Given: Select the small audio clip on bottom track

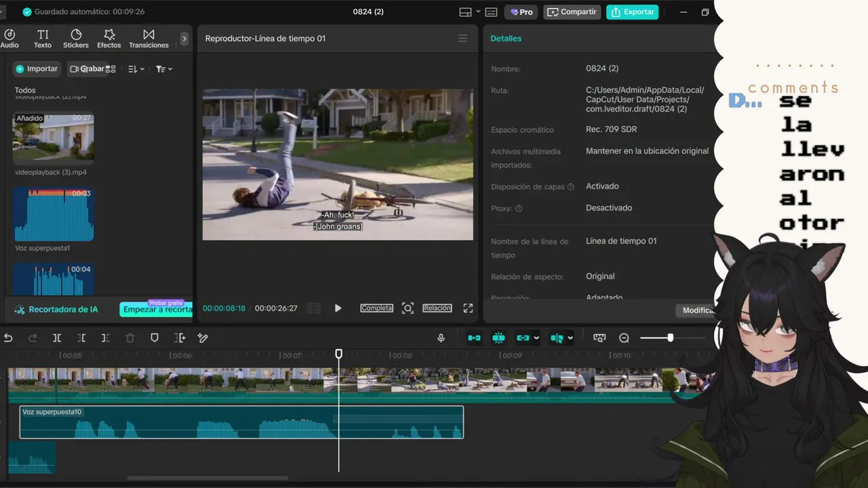Looking at the screenshot, I should click(x=32, y=457).
